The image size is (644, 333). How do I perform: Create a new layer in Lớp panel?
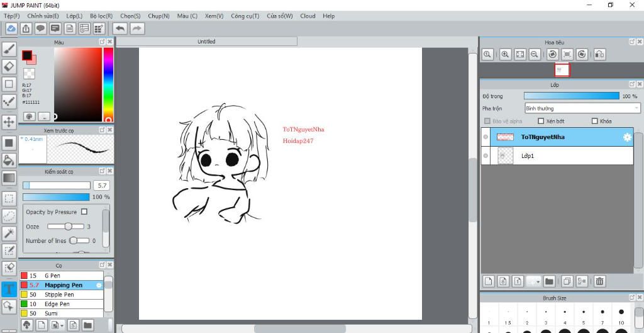[x=488, y=281]
